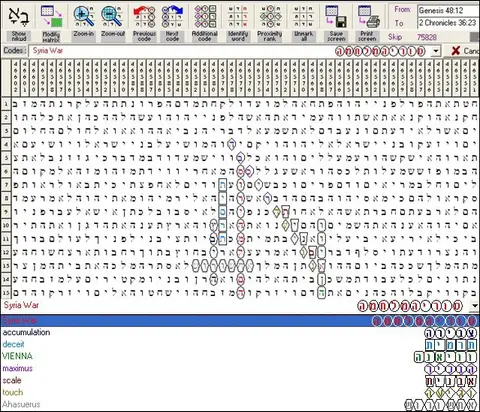Click the From field Genesis 48:12
Viewport: 480px width, 412px height.
[x=449, y=10]
